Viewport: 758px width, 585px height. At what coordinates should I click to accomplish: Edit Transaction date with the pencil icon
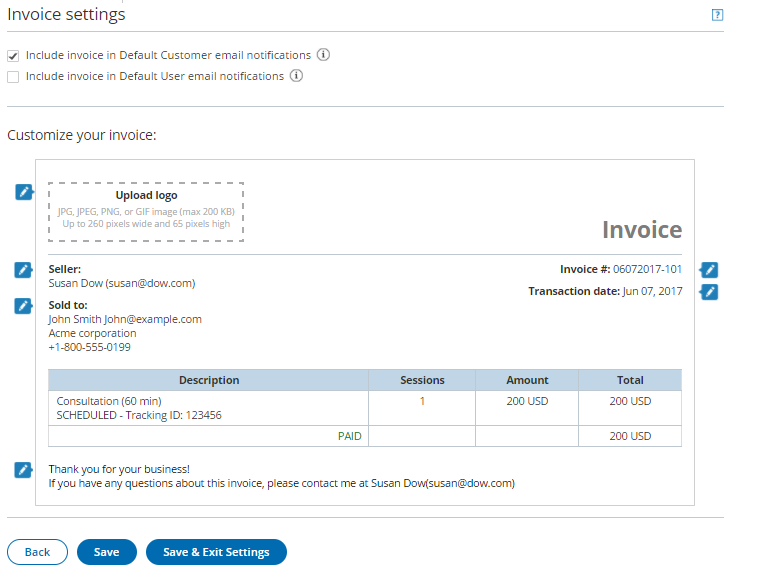(x=709, y=292)
